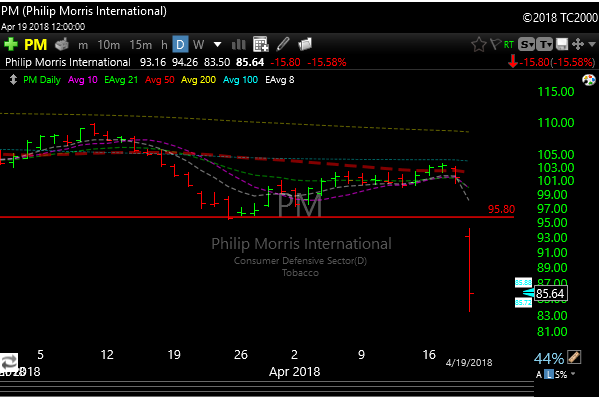Open the toolbar end dropdown arrow

[x=592, y=44]
